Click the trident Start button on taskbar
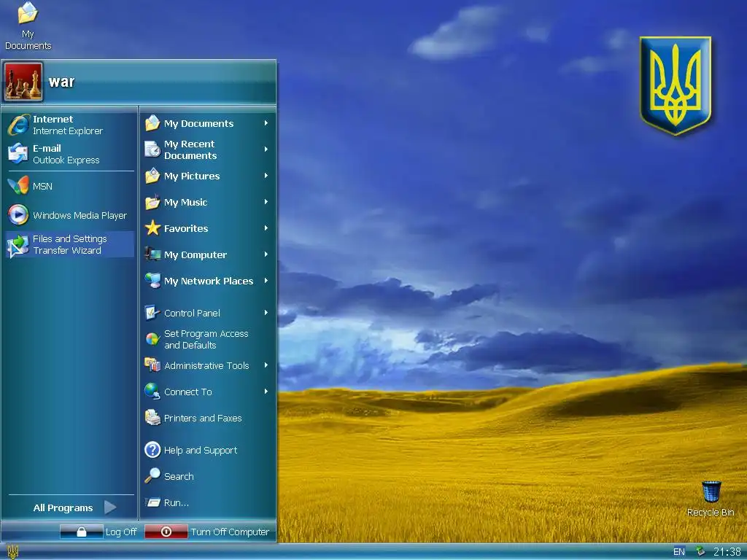Image resolution: width=747 pixels, height=560 pixels. point(13,553)
